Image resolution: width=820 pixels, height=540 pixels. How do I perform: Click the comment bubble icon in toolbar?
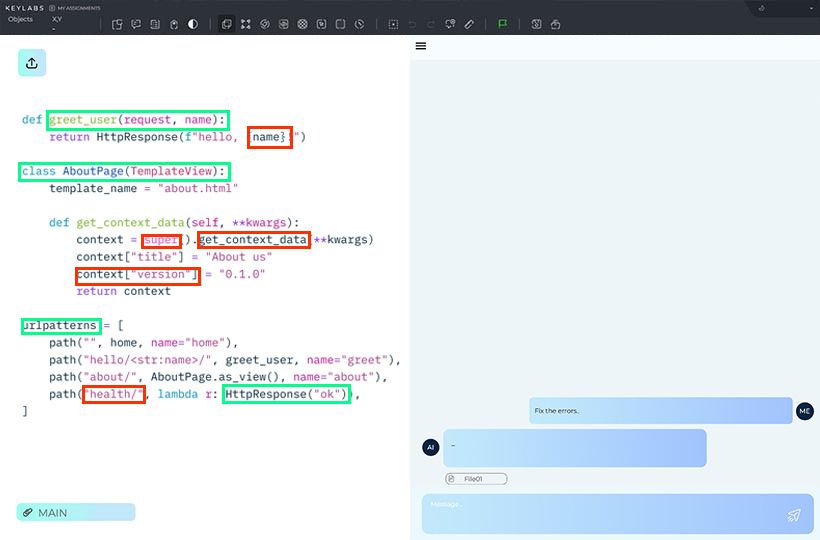click(x=136, y=24)
